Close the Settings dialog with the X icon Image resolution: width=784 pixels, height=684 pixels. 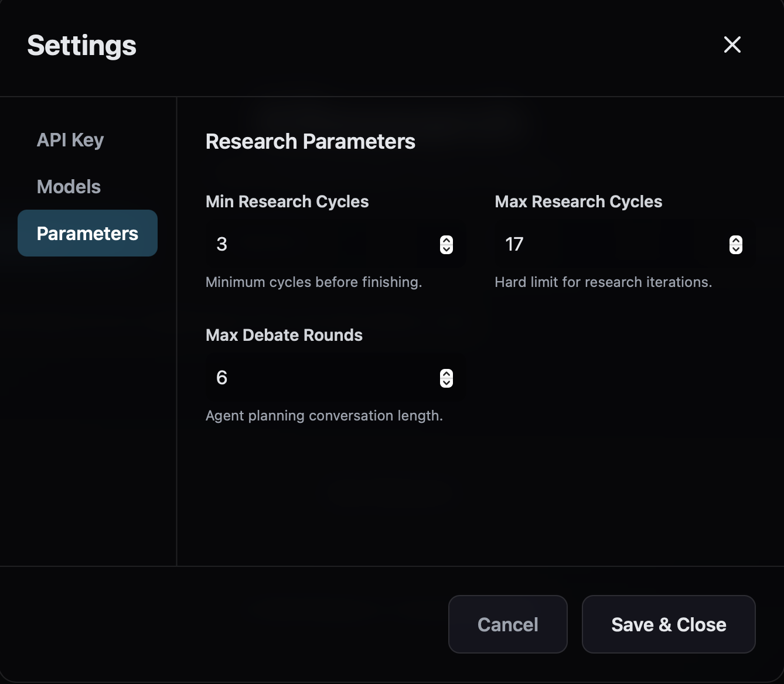[732, 45]
